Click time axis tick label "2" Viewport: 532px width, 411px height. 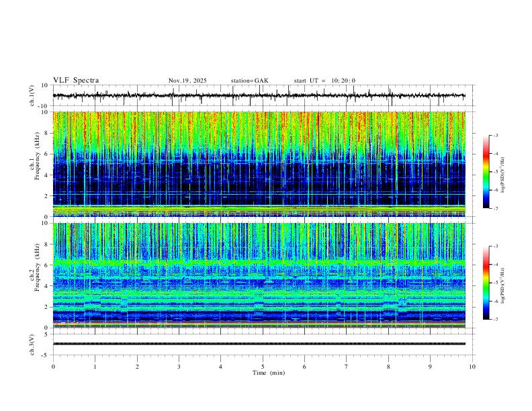coord(137,367)
